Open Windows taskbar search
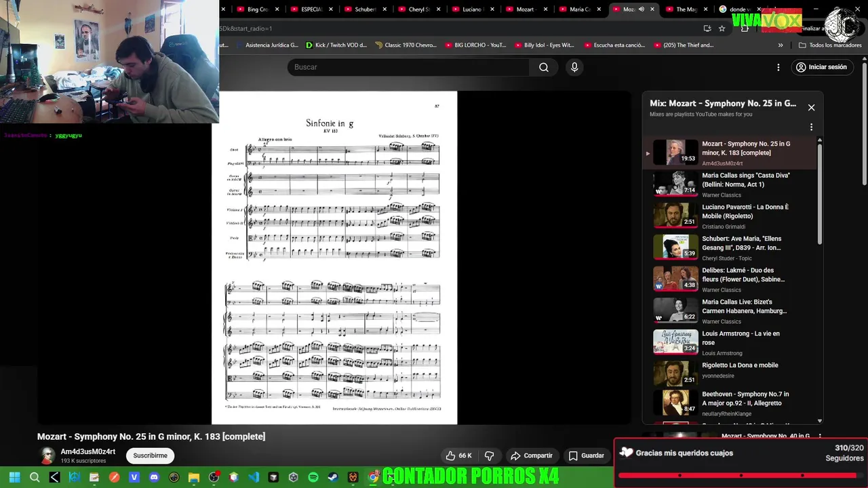 [35, 477]
